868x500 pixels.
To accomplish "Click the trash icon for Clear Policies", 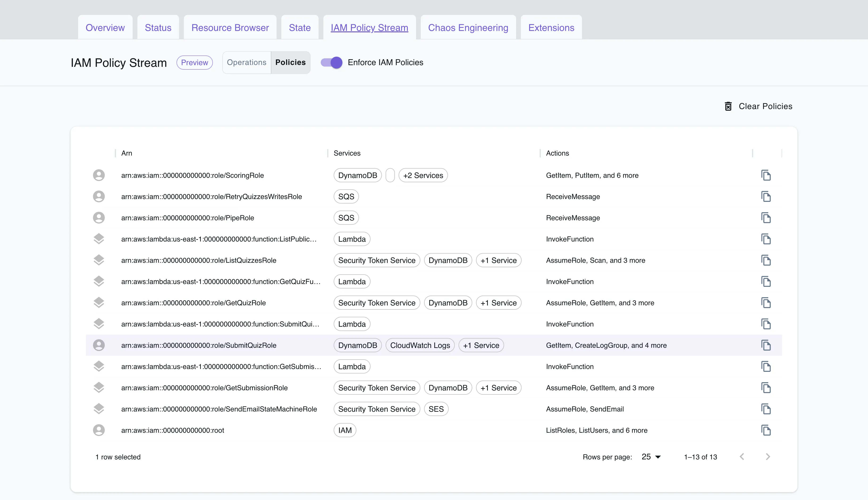I will coord(728,106).
